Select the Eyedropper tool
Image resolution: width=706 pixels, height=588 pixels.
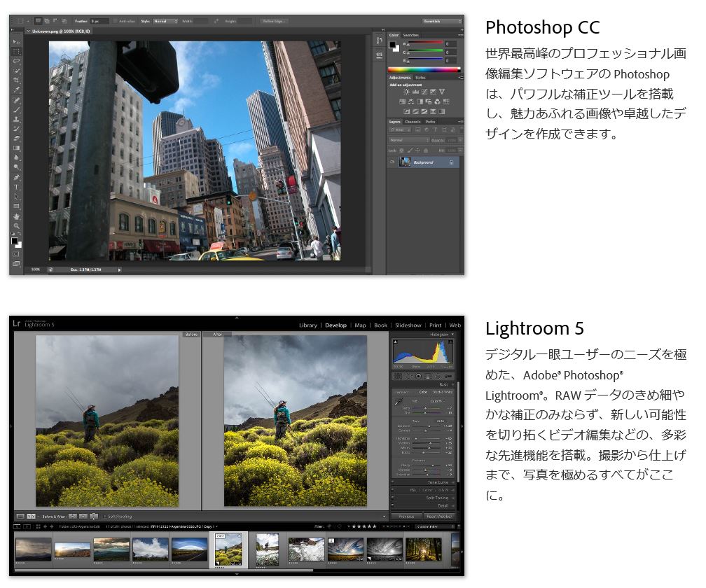16,90
